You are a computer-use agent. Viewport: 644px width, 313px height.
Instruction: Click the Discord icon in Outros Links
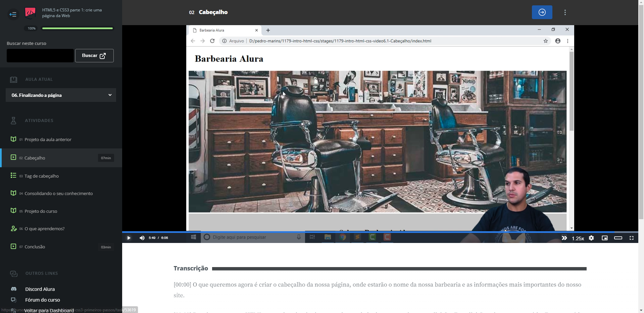[14, 289]
